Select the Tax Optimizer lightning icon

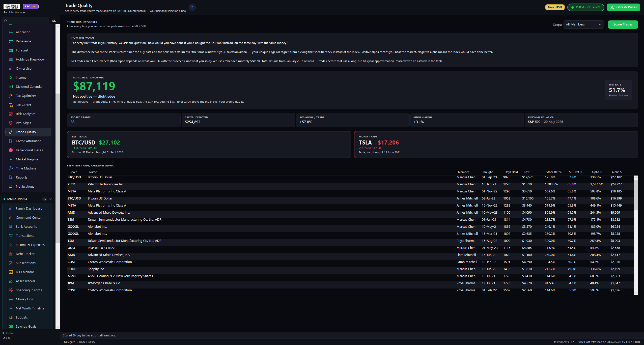click(11, 96)
